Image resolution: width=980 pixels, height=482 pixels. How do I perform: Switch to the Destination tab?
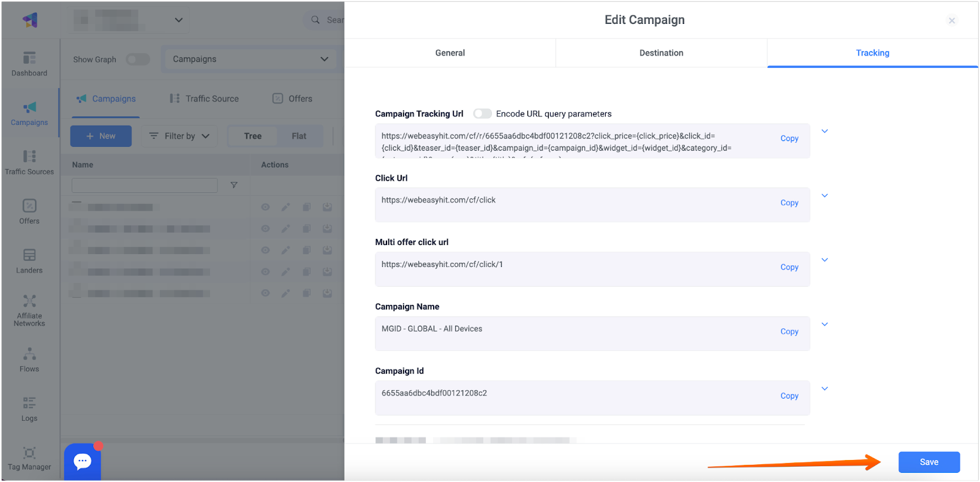tap(661, 53)
